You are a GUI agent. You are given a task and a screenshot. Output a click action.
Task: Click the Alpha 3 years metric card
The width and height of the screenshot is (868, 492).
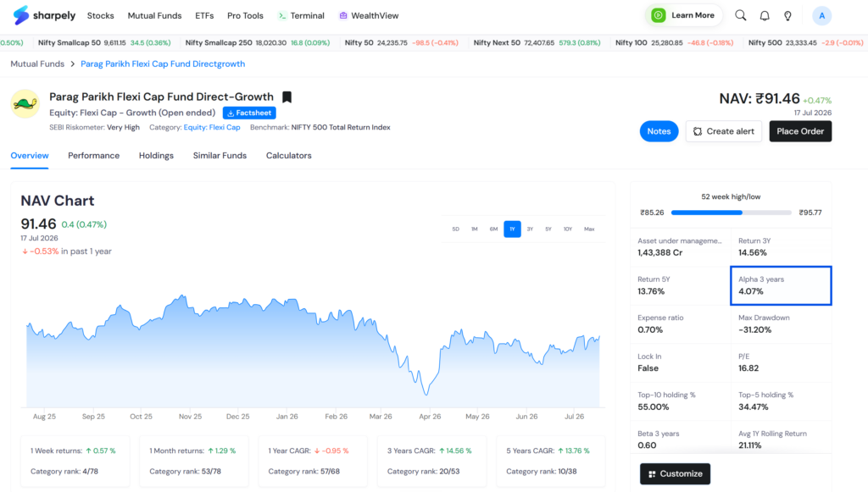click(781, 286)
